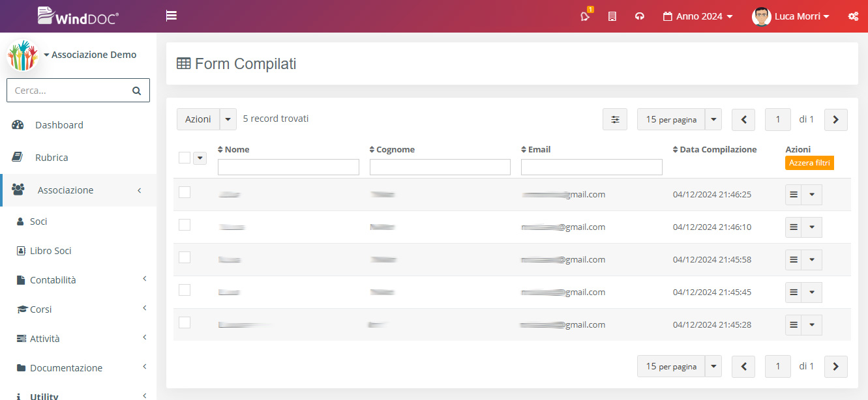Click the Associazione Demo hands logo
Screen dimensions: 868x400
(x=23, y=55)
